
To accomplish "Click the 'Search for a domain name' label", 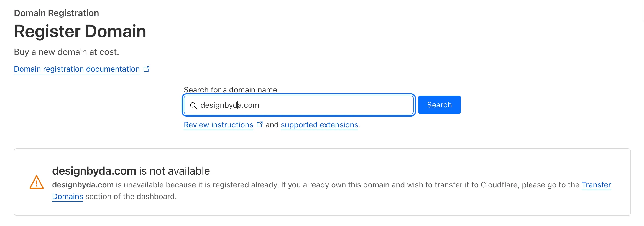I will click(230, 90).
